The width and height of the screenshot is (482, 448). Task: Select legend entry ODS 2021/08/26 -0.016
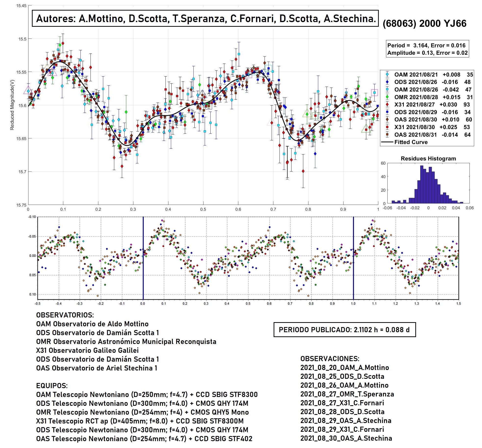point(427,82)
